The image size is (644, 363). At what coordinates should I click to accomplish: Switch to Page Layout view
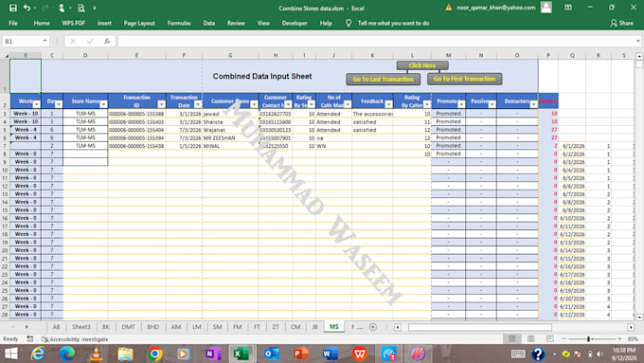[x=530, y=338]
